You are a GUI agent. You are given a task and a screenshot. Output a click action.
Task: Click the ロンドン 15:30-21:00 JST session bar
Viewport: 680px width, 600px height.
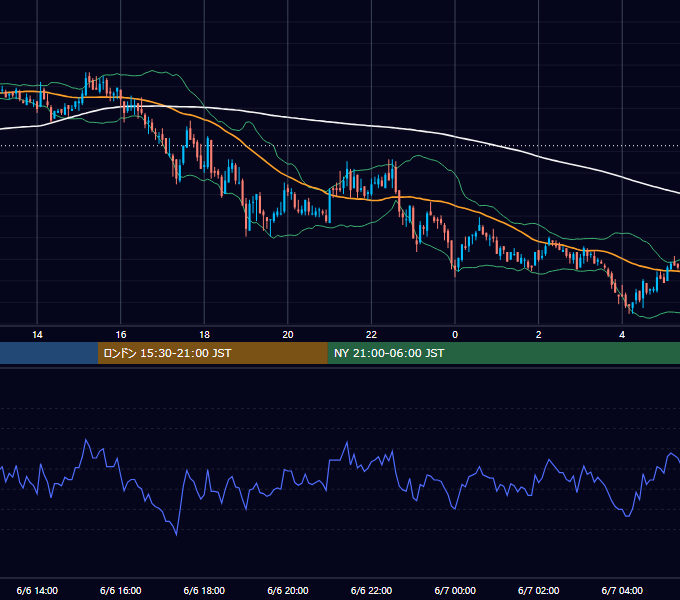pos(212,353)
